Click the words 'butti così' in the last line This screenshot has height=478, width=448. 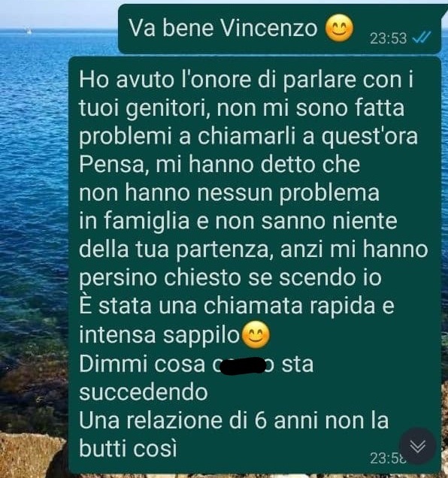click(128, 448)
